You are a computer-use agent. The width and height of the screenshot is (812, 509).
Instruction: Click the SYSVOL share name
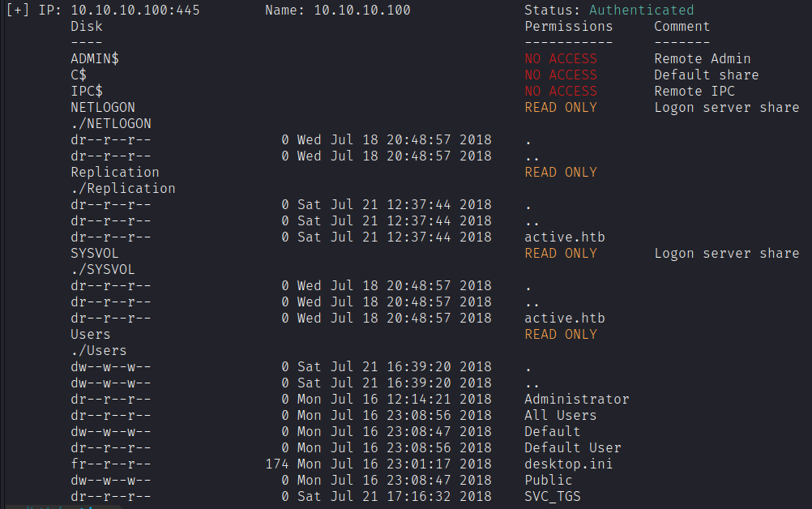[x=95, y=253]
